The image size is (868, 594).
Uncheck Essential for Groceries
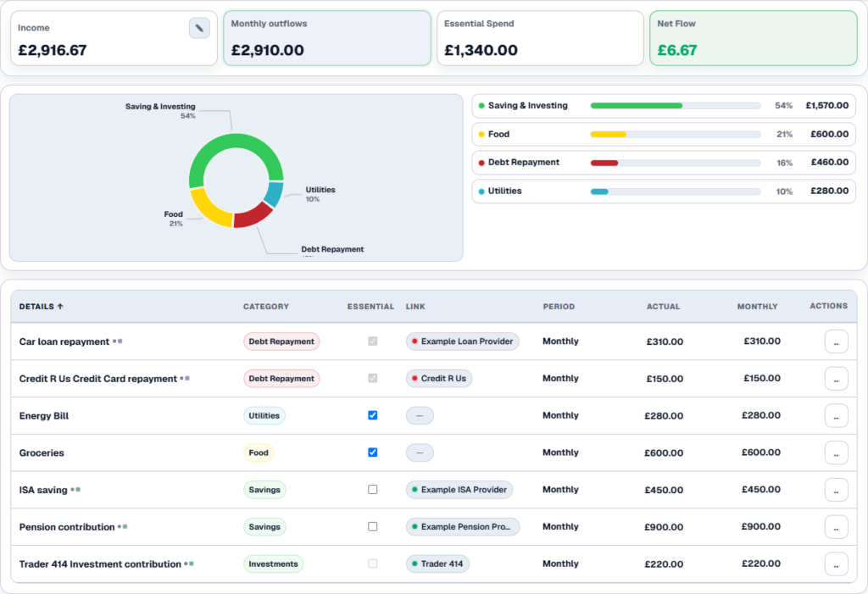pyautogui.click(x=373, y=452)
